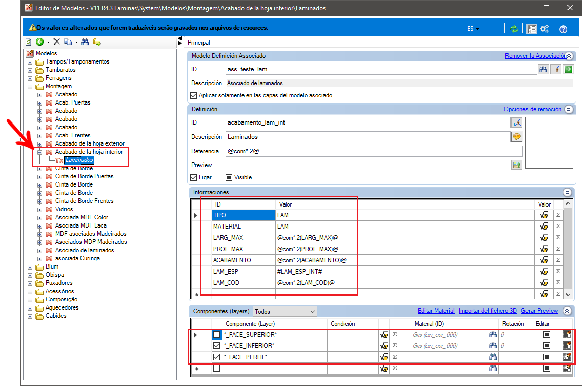Uncheck the Ligar checkbox
The width and height of the screenshot is (588, 390).
point(193,177)
